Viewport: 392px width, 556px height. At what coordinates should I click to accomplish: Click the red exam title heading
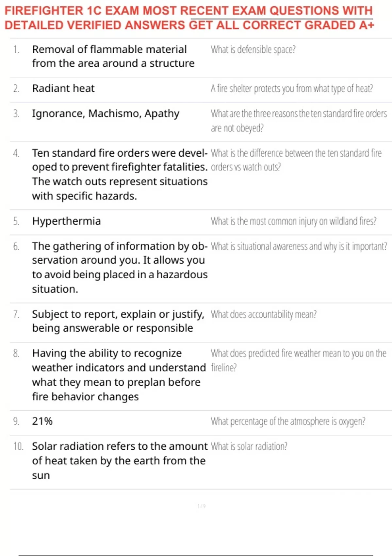tap(189, 18)
